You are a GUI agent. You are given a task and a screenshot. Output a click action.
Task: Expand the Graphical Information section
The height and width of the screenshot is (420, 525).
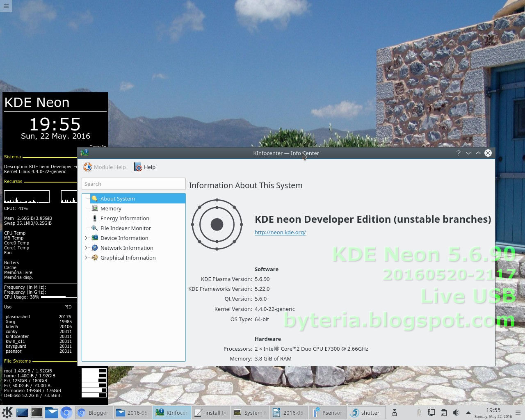(86, 258)
